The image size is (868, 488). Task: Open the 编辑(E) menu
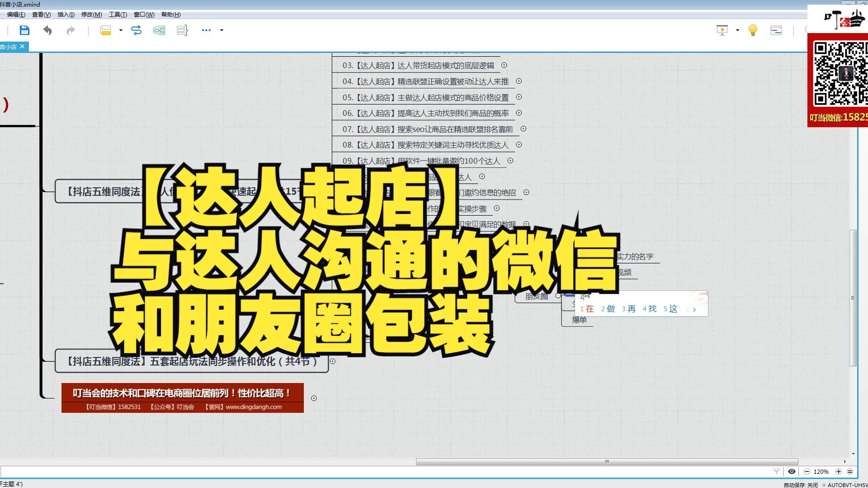click(x=16, y=15)
